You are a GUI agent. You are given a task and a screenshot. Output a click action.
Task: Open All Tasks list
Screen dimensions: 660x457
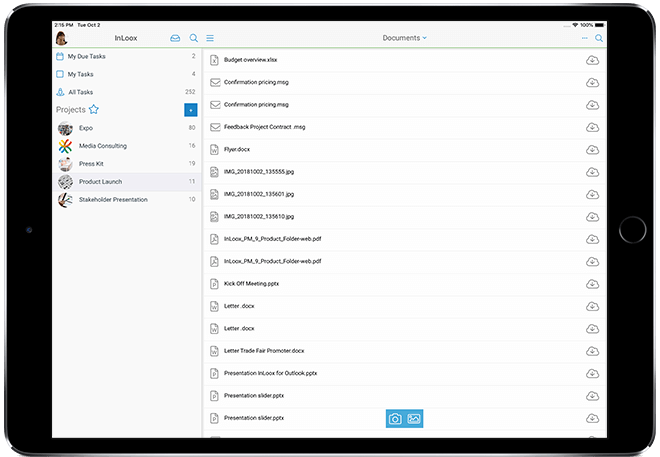126,92
